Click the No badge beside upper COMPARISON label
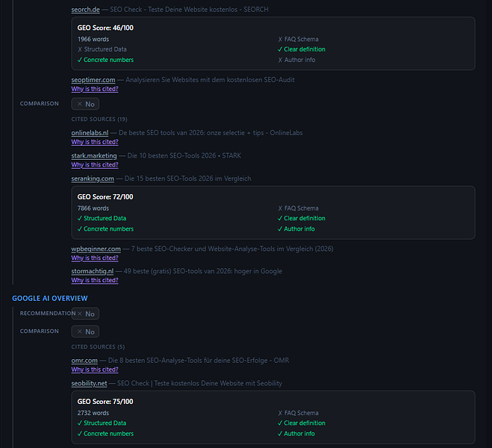The image size is (492, 448). pyautogui.click(x=85, y=104)
